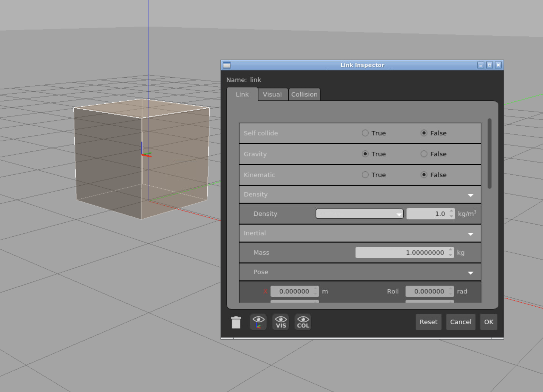This screenshot has width=543, height=392.
Task: Increase pose X with up arrow
Action: [315, 289]
